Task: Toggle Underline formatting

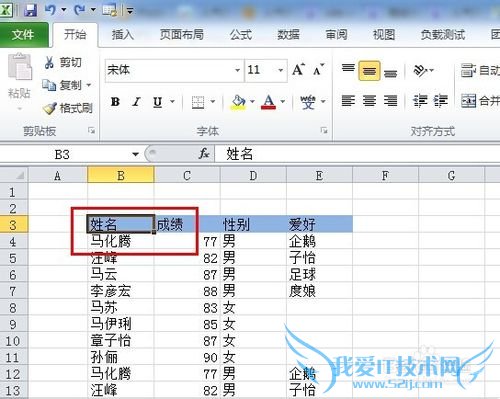Action: click(157, 102)
